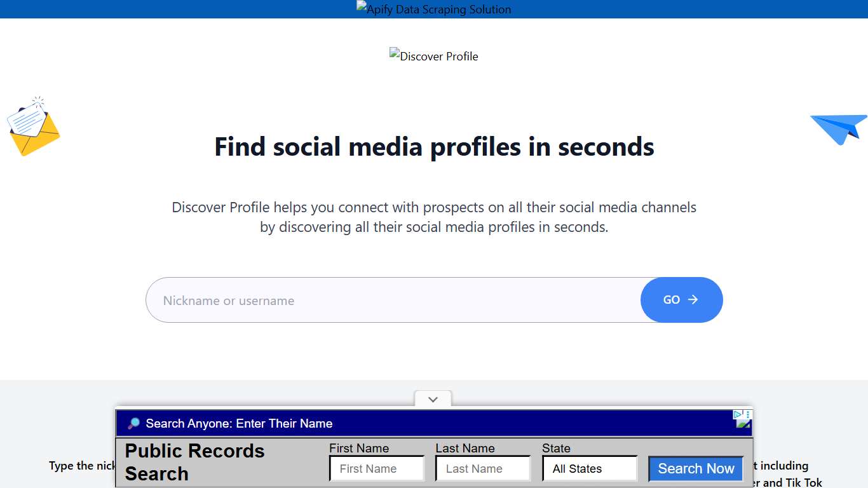Image resolution: width=868 pixels, height=488 pixels.
Task: Expand the chevron above the ad
Action: click(x=433, y=400)
